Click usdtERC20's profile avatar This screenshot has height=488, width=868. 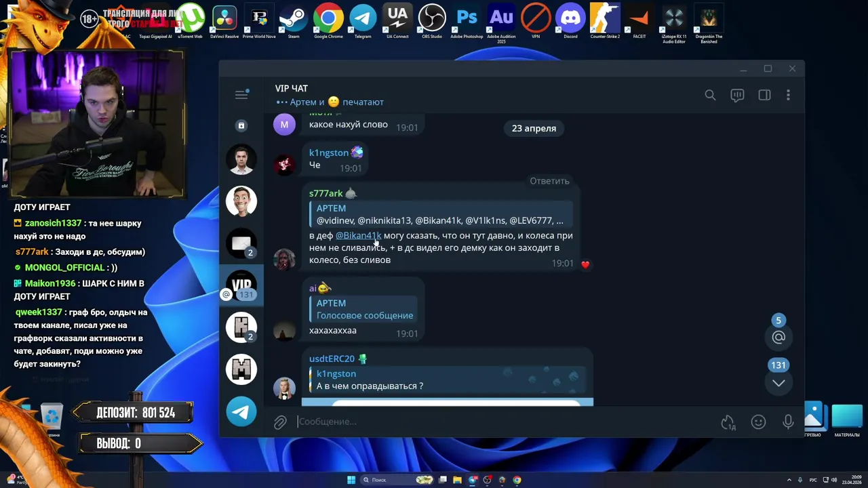pos(284,388)
